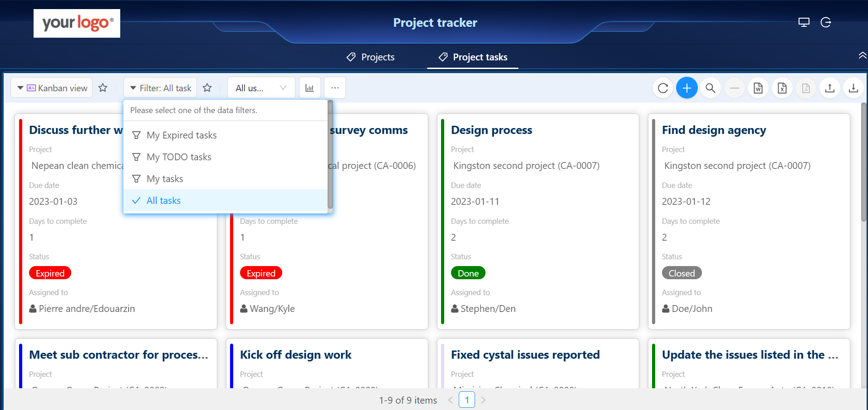Select the Project tasks tab
868x410 pixels.
tap(473, 57)
